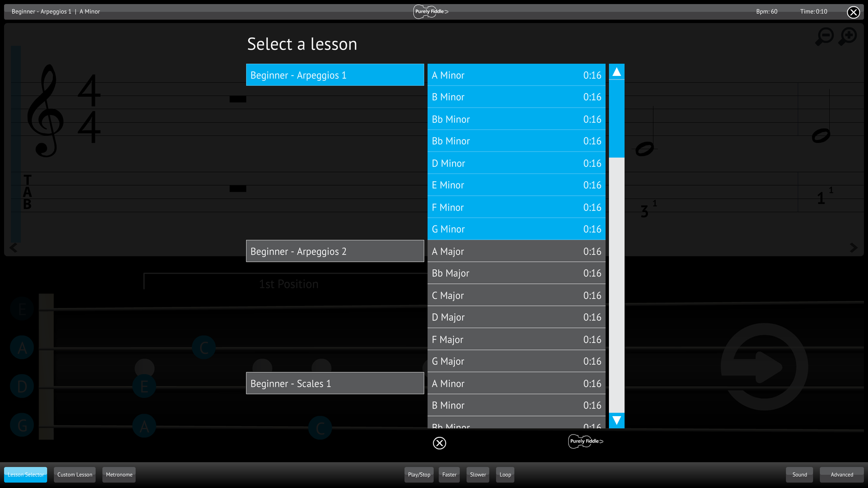This screenshot has height=488, width=868.
Task: Click the zoom out magnifier icon
Action: coord(825,36)
